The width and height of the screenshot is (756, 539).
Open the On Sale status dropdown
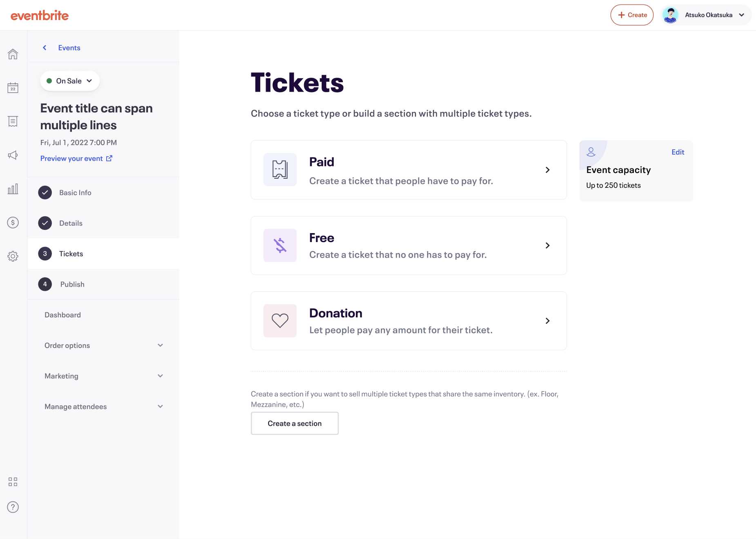(x=70, y=81)
